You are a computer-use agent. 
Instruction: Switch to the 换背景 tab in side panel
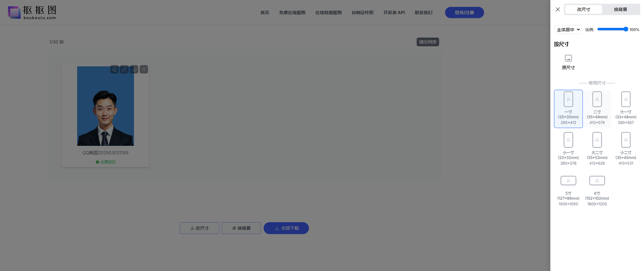coord(620,9)
